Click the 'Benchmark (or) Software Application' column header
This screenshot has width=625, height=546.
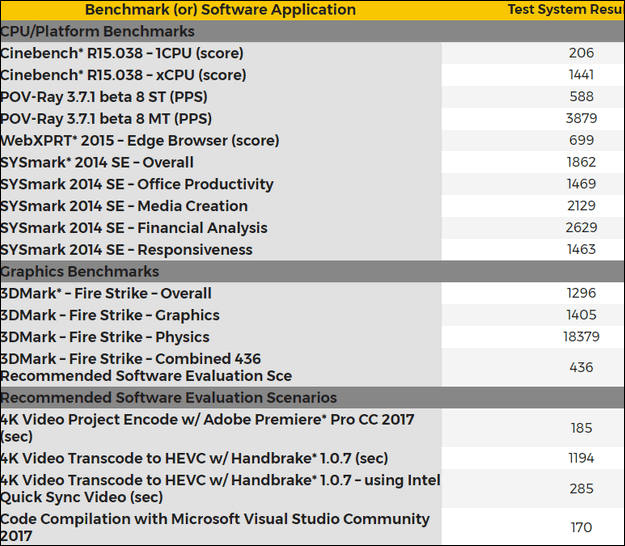220,10
